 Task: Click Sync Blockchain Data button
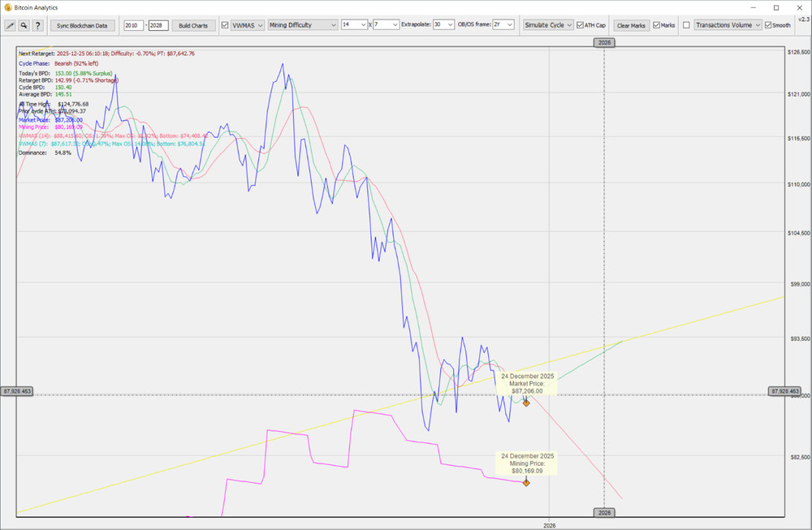(82, 25)
